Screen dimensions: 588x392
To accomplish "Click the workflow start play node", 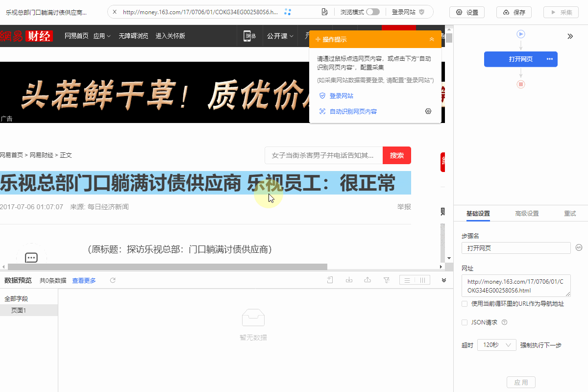I will pyautogui.click(x=521, y=34).
